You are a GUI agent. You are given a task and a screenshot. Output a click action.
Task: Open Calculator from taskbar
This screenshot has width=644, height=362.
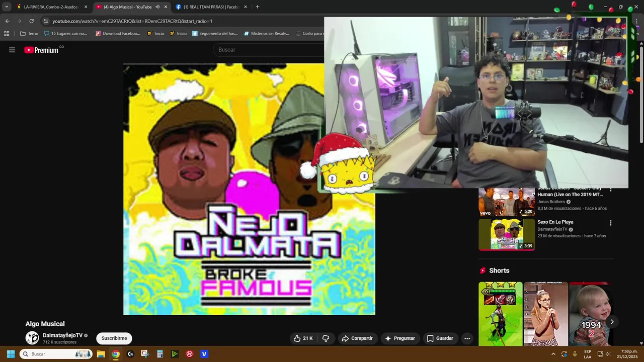(x=160, y=354)
